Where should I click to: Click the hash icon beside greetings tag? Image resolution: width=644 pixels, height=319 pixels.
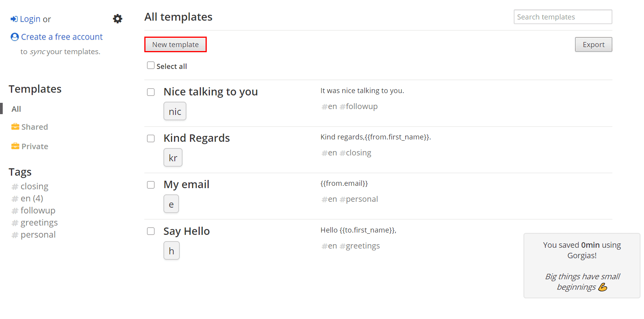15,223
